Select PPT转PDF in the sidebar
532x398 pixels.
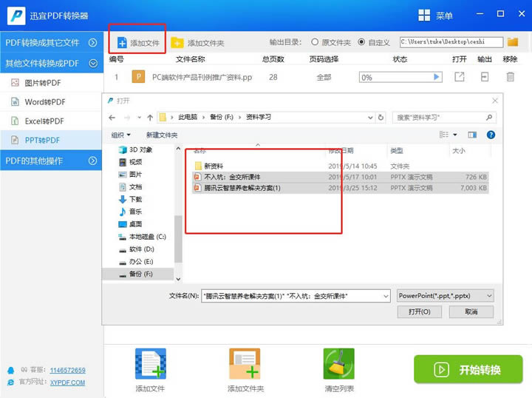click(51, 140)
